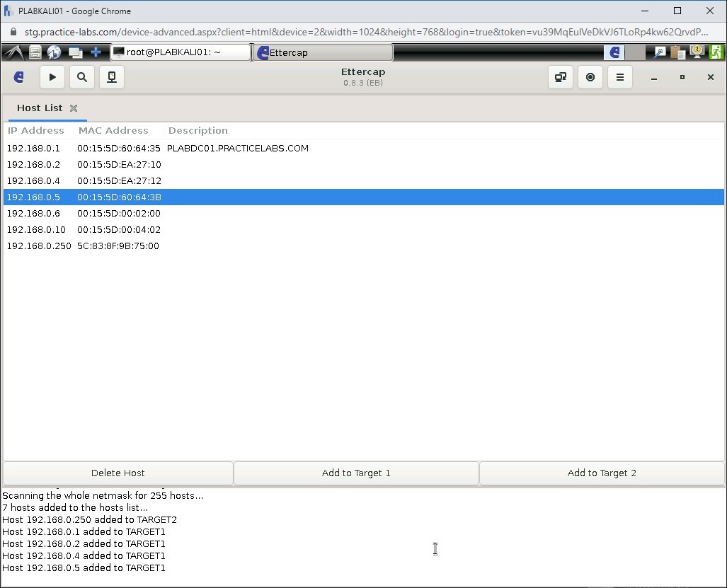Scan for hosts with the magnifier icon
The width and height of the screenshot is (727, 588).
81,77
